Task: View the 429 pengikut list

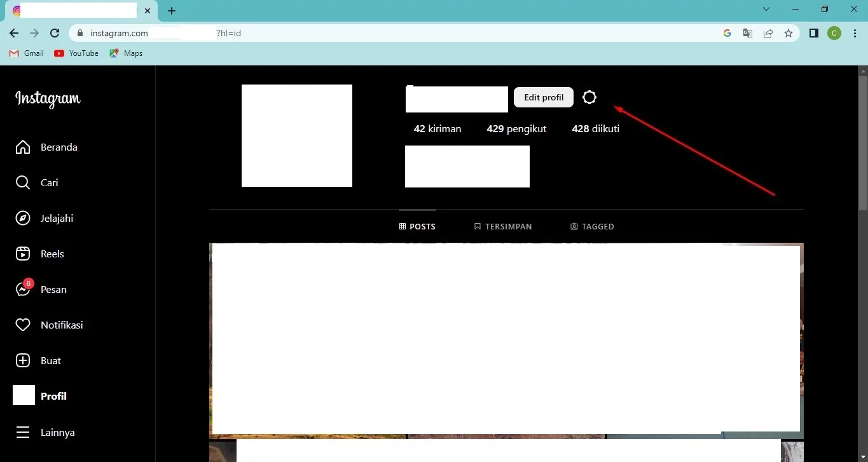Action: pos(516,128)
